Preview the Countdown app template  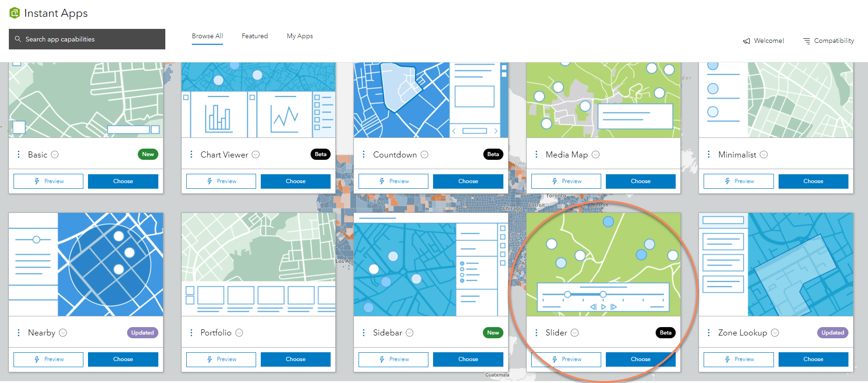coord(393,181)
